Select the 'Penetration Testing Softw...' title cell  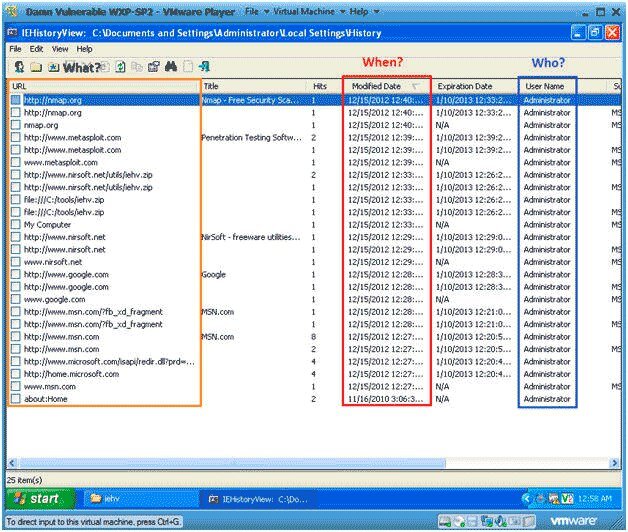pyautogui.click(x=252, y=137)
